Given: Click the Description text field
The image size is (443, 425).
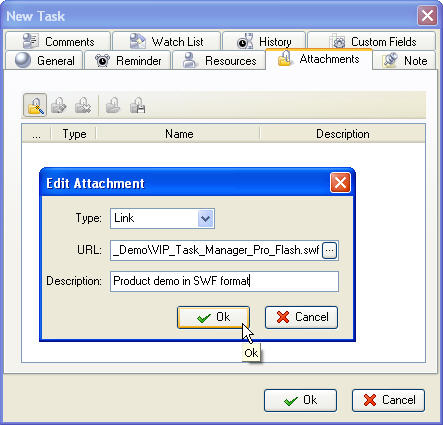Looking at the screenshot, I should click(x=224, y=281).
